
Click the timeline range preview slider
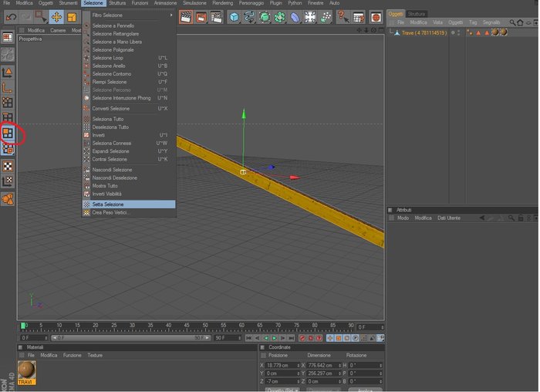pyautogui.click(x=131, y=338)
